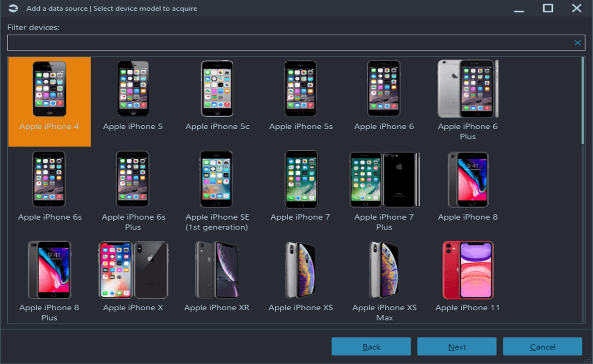593x364 pixels.
Task: Click the "Apple iPhone 4" label
Action: click(49, 126)
